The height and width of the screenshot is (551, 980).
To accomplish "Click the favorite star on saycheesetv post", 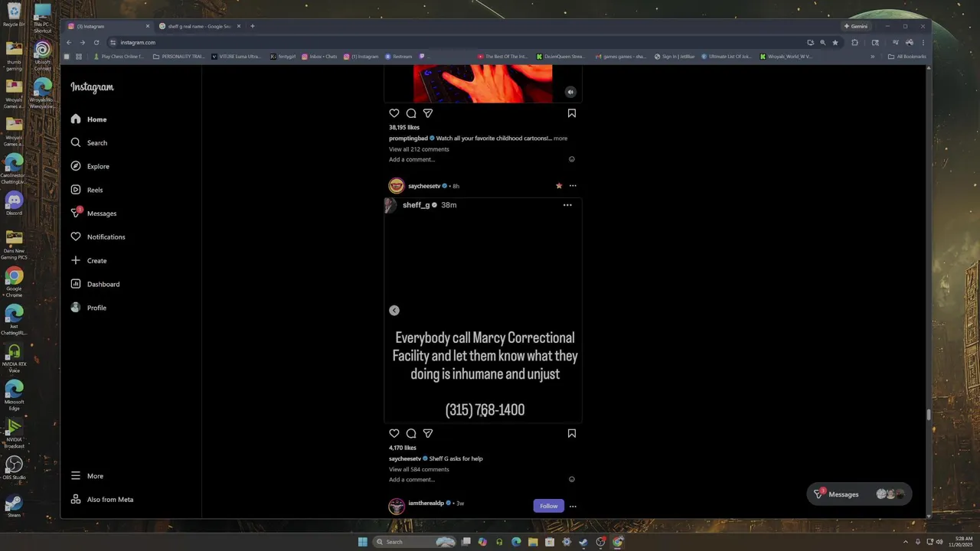I will tap(559, 186).
